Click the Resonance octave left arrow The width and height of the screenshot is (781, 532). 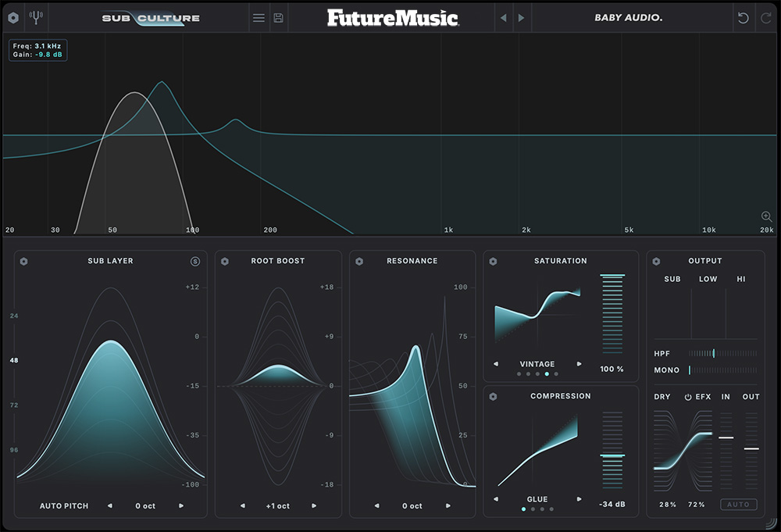pyautogui.click(x=377, y=505)
